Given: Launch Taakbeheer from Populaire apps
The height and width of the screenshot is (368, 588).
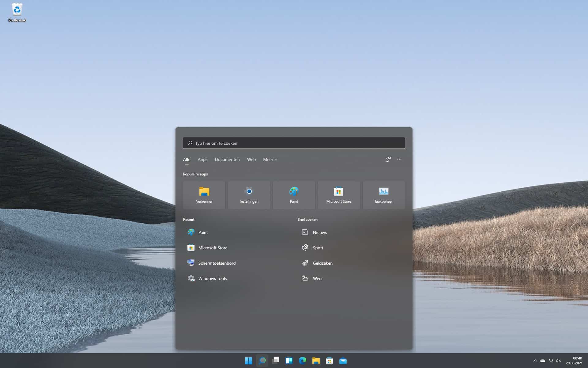Looking at the screenshot, I should click(x=383, y=195).
